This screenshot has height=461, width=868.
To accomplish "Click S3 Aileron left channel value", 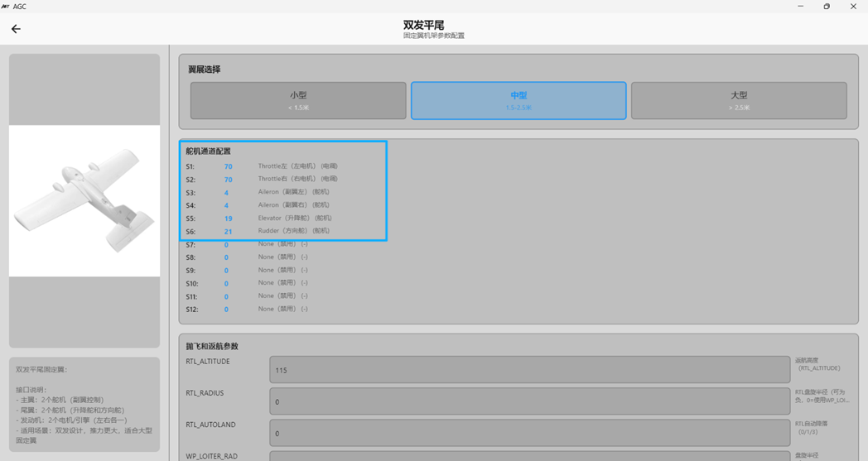I will tap(226, 193).
